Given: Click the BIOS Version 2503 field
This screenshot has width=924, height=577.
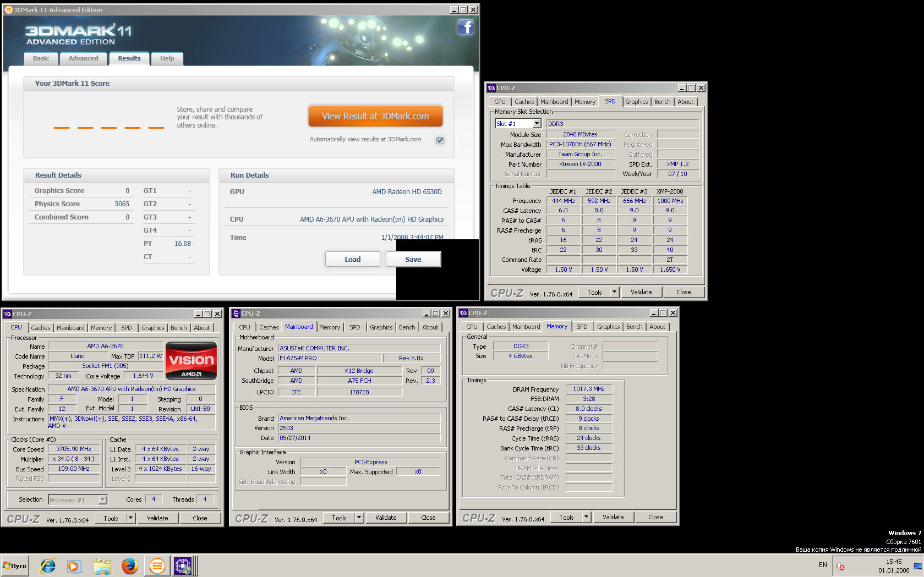Looking at the screenshot, I should 359,428.
